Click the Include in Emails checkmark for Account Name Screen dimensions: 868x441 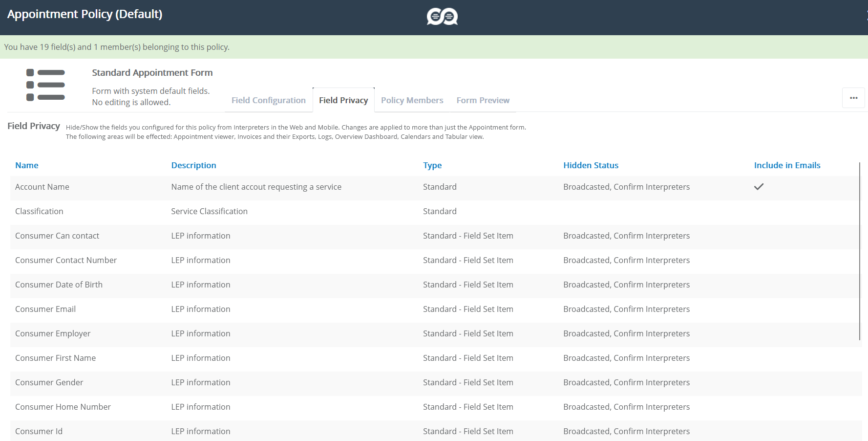click(759, 187)
